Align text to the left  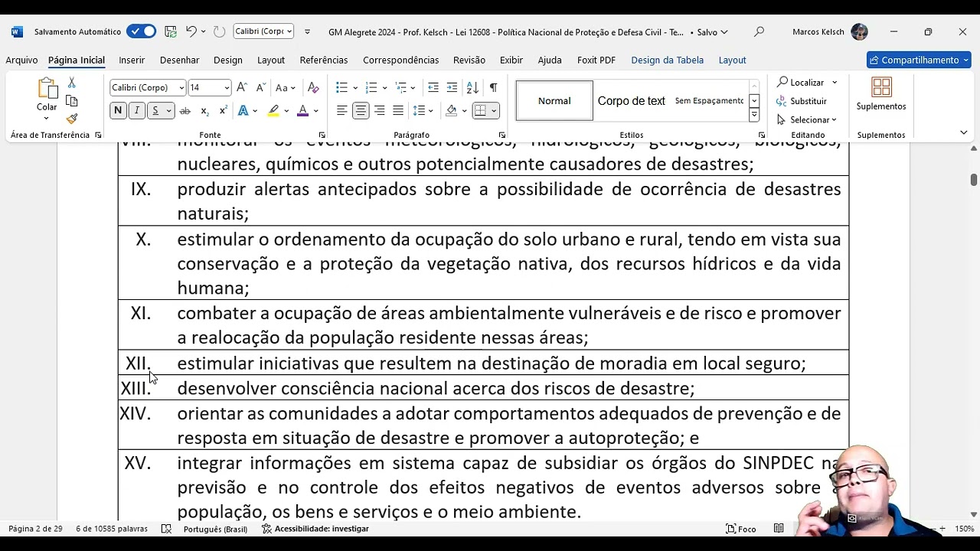tap(342, 111)
